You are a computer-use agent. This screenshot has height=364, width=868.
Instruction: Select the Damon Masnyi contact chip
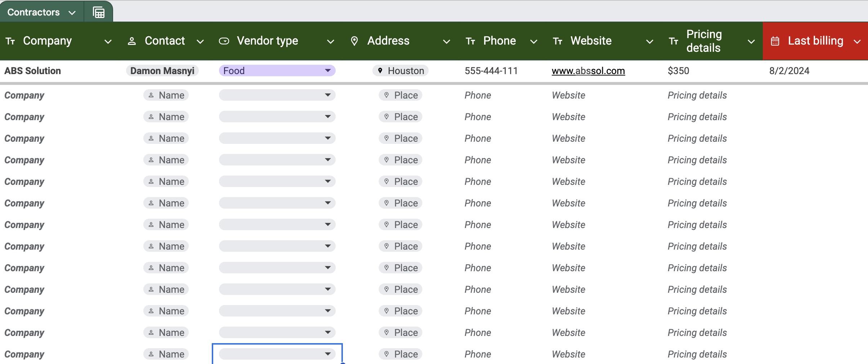(162, 71)
